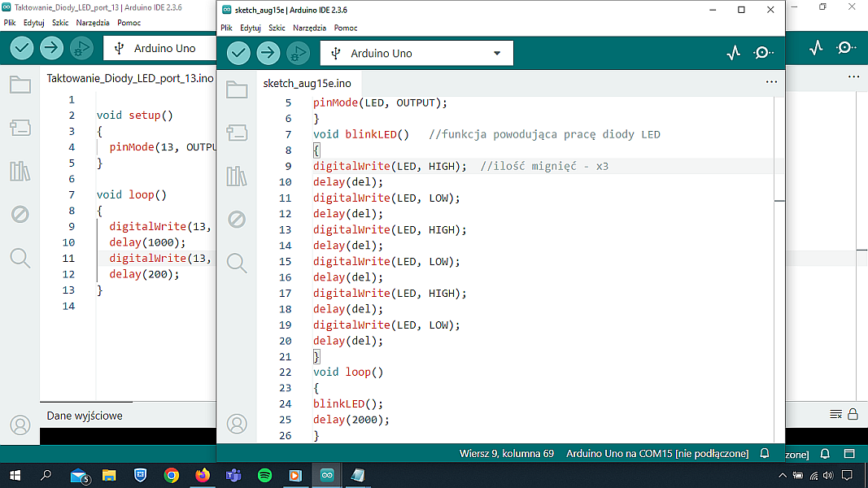Viewport: 868px width, 488px height.
Task: Clear output icon in Taktowanie_Diody output panel
Action: click(x=836, y=415)
